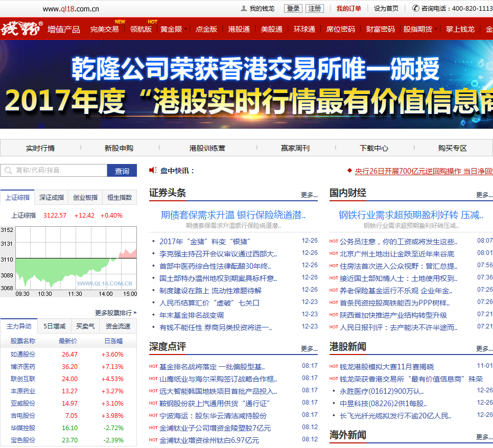Open article 北京广州土地出让金跌至近年来谷底
This screenshot has width=493, height=448.
coord(397,254)
